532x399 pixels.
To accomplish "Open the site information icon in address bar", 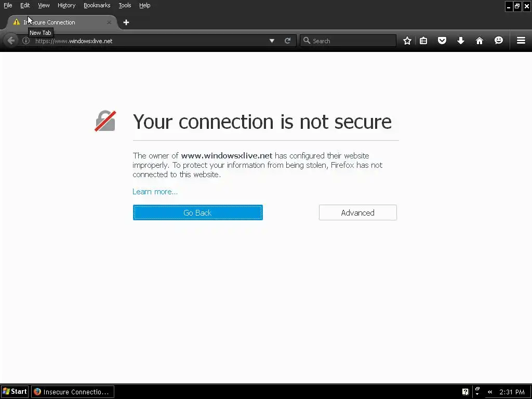I will click(26, 41).
